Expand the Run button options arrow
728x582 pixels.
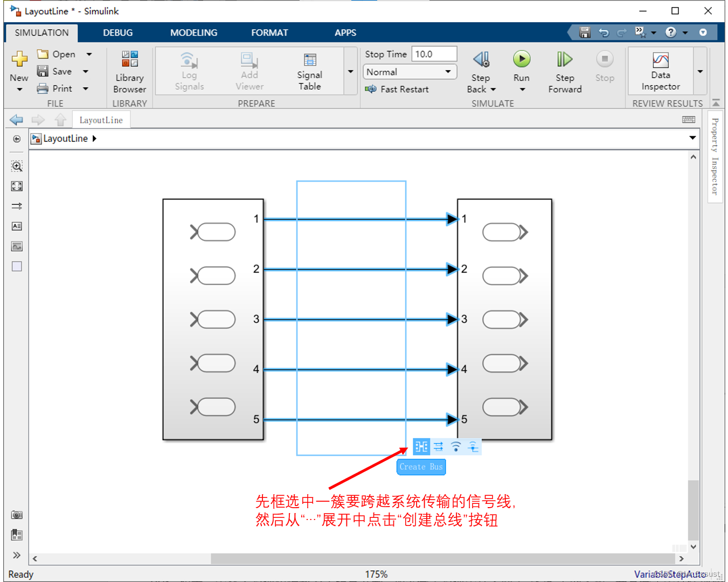(521, 89)
